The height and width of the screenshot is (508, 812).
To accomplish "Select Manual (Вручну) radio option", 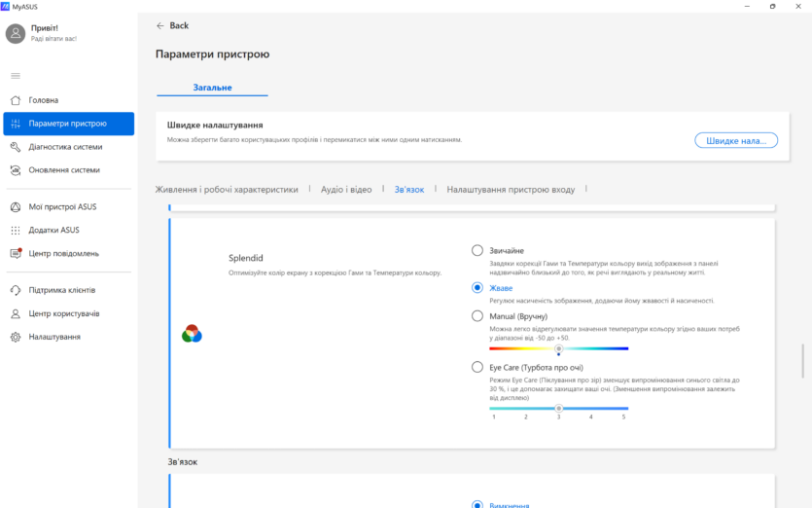I will click(477, 315).
